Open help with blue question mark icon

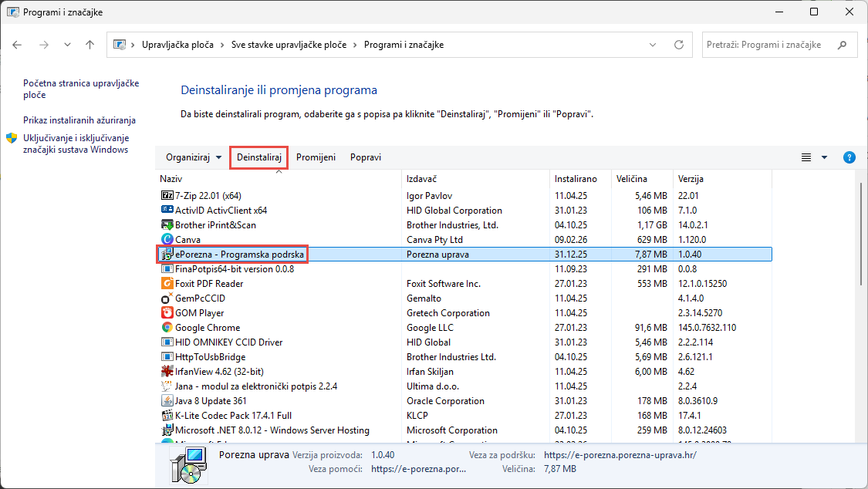coord(849,157)
